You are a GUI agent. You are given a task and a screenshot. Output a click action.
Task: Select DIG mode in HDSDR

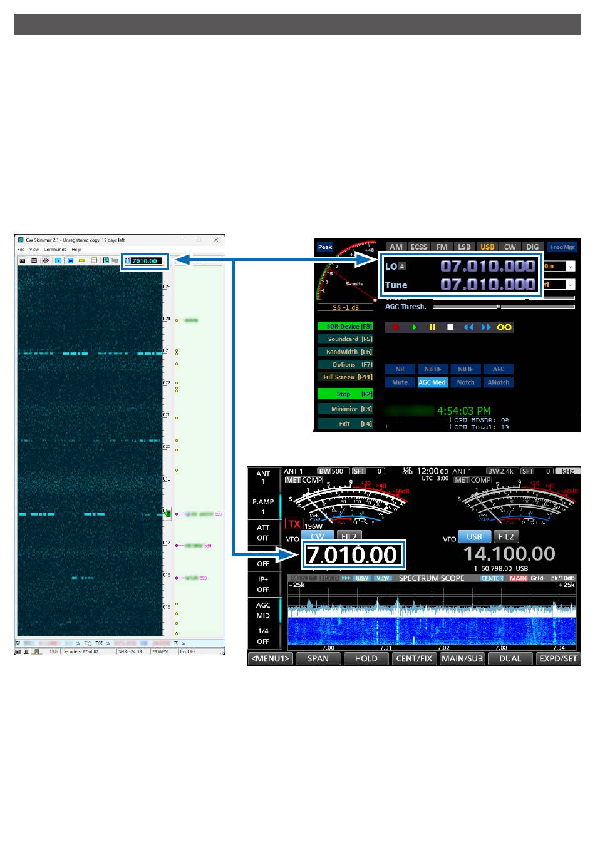pyautogui.click(x=532, y=247)
